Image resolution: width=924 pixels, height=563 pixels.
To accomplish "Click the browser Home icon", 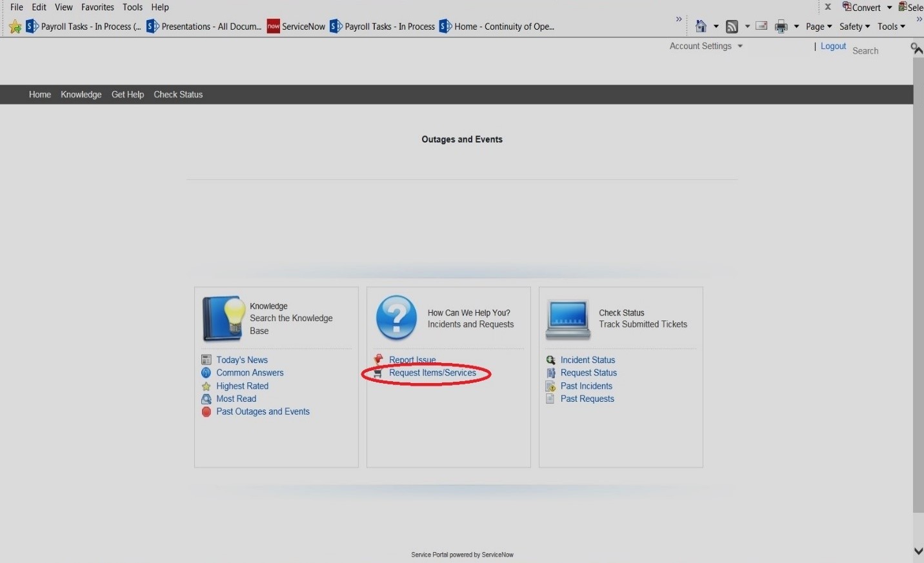I will pos(701,26).
